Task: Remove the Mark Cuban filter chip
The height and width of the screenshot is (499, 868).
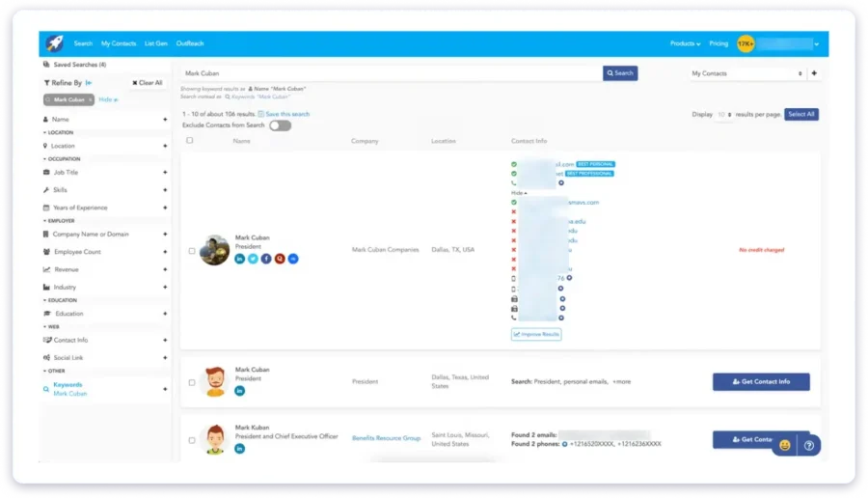Action: pos(91,99)
